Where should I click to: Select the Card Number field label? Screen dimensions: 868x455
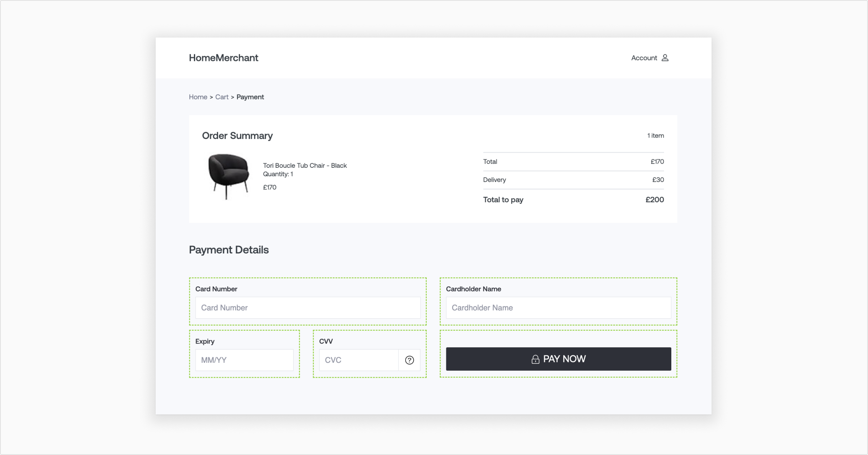[x=217, y=289]
